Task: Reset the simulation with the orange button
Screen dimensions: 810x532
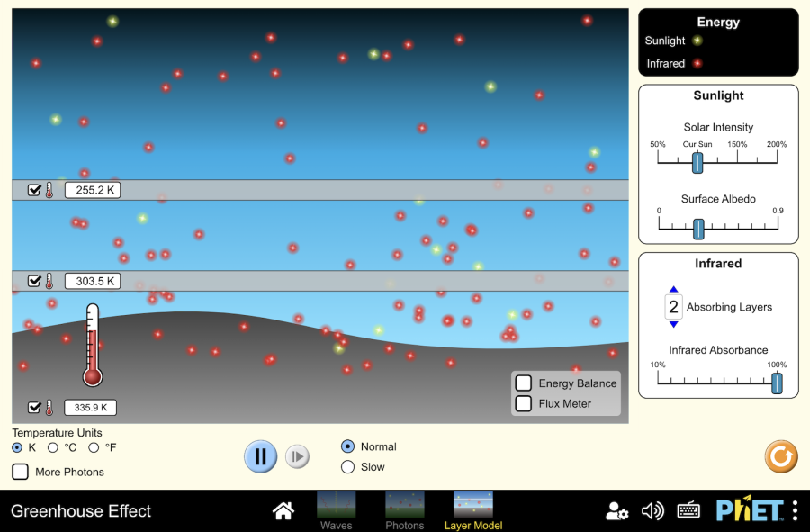Action: (x=780, y=456)
